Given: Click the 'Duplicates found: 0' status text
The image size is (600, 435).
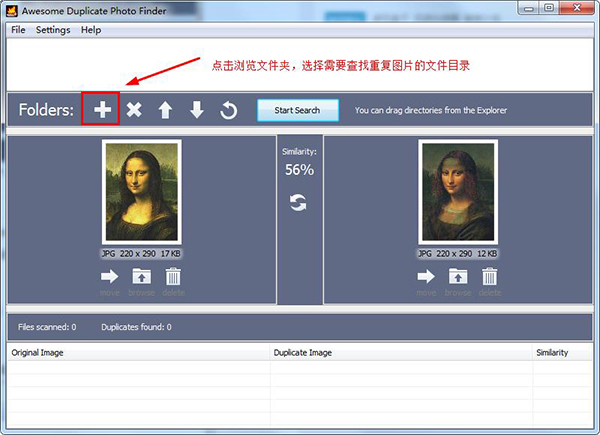Looking at the screenshot, I should 136,327.
